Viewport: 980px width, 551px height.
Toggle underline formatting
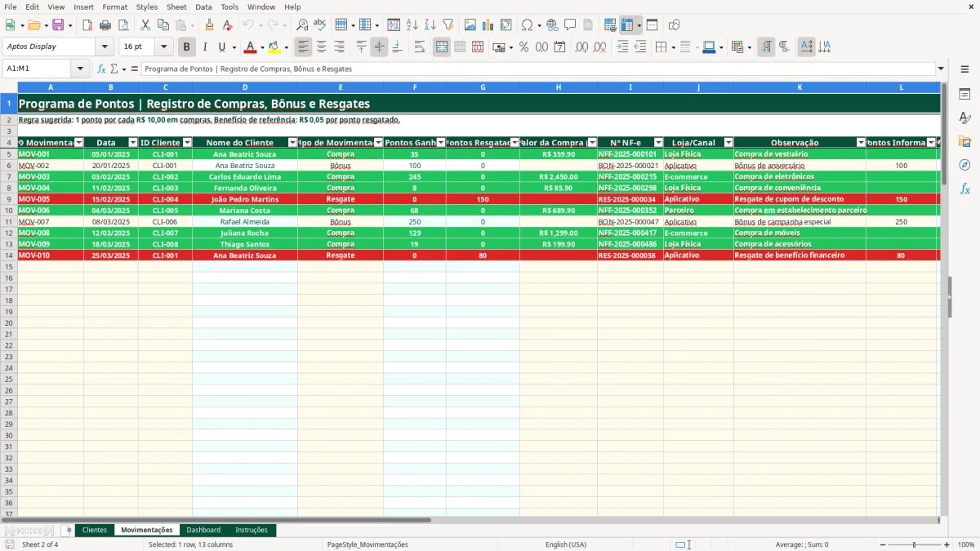pos(220,47)
